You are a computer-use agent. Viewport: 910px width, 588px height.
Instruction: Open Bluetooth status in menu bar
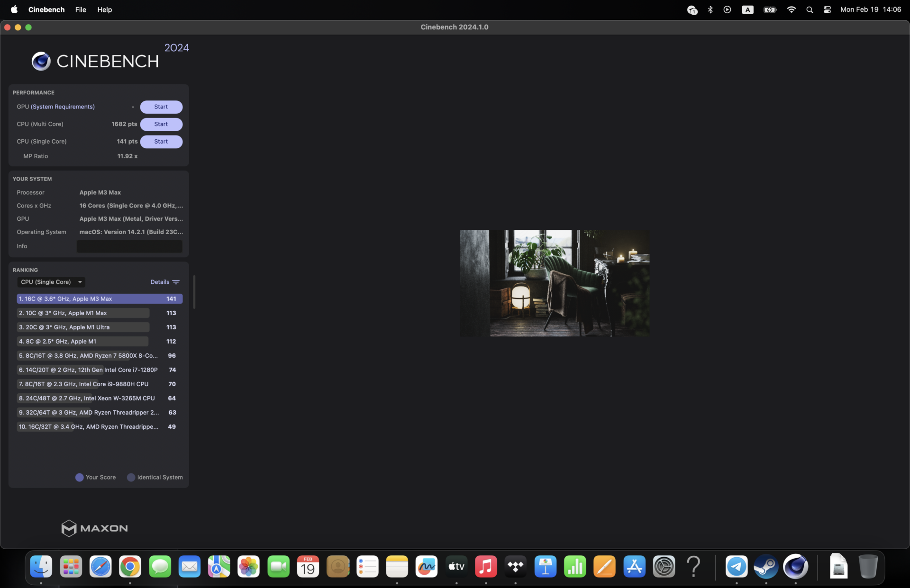tap(710, 9)
